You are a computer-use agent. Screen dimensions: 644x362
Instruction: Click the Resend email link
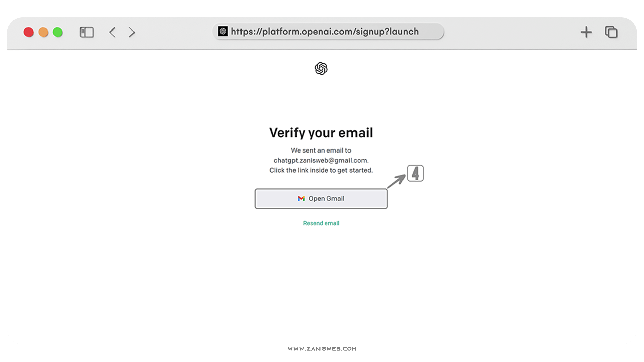coord(321,223)
